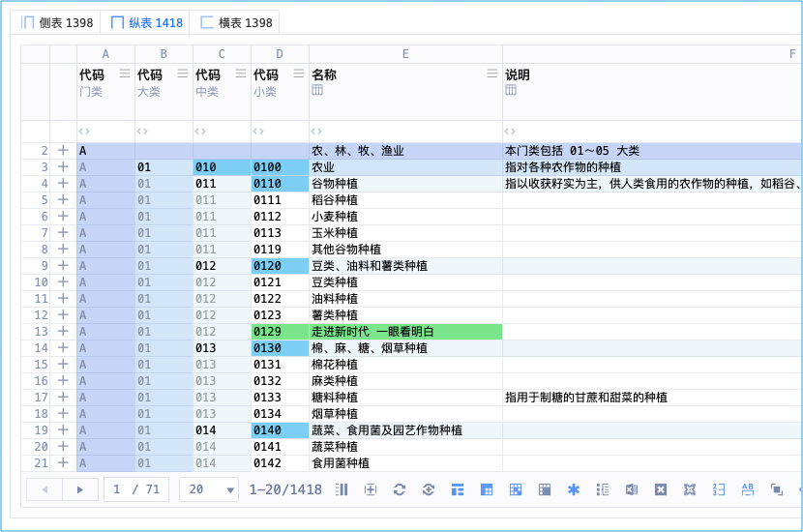
Task: Open the filter icon under 说明 column
Action: 510,132
